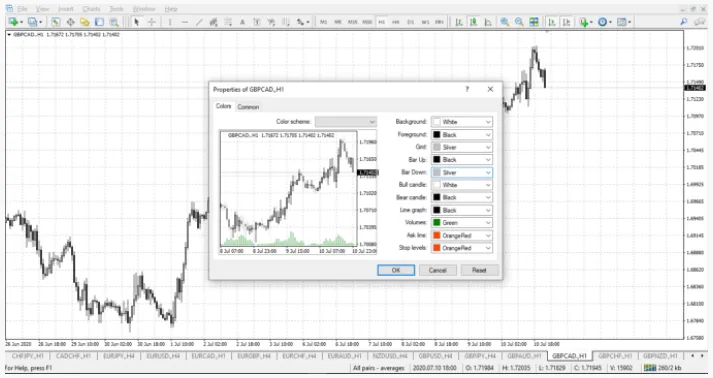Open the Periods clock dropdown

[604, 22]
